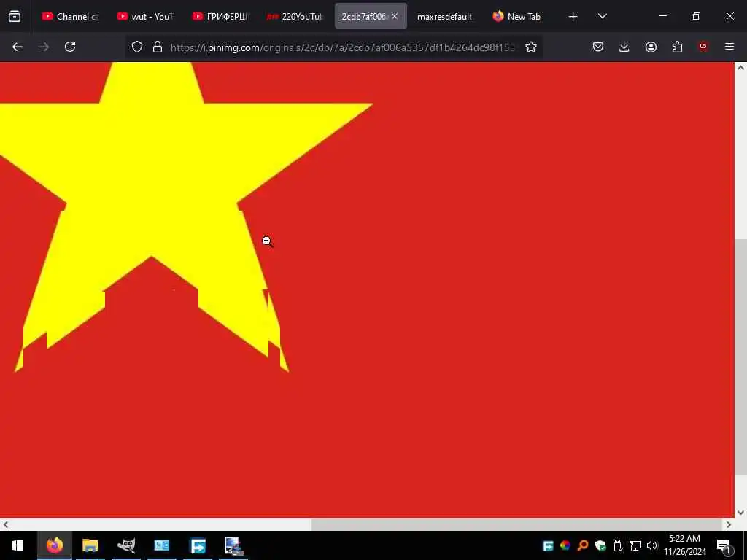Viewport: 747px width, 560px height.
Task: Open the Firefox application menu
Action: [x=729, y=47]
